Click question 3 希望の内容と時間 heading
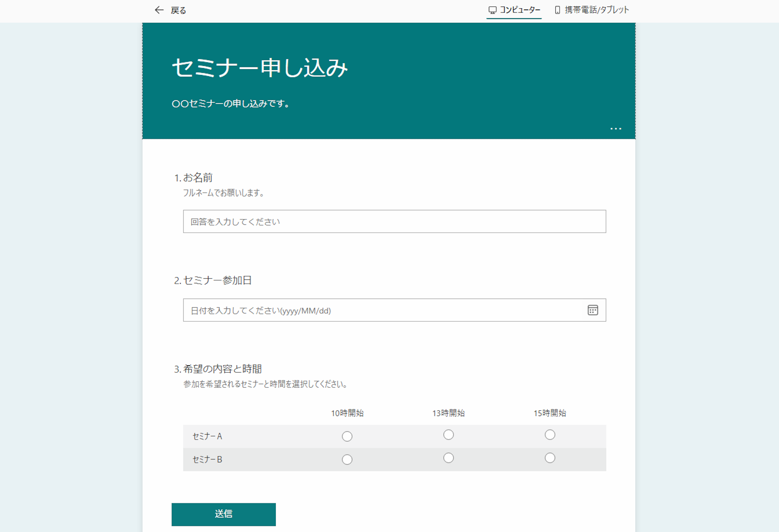 click(222, 369)
